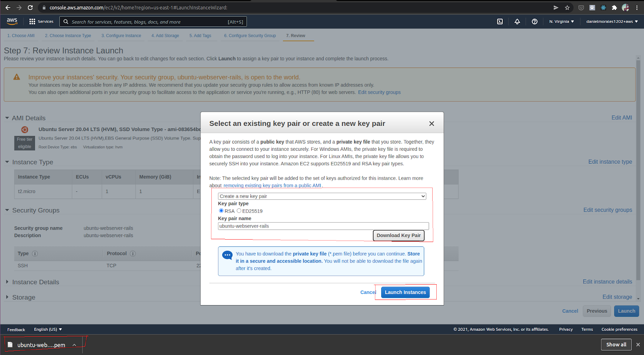Click the browser back arrow
644x355 pixels.
(8, 8)
